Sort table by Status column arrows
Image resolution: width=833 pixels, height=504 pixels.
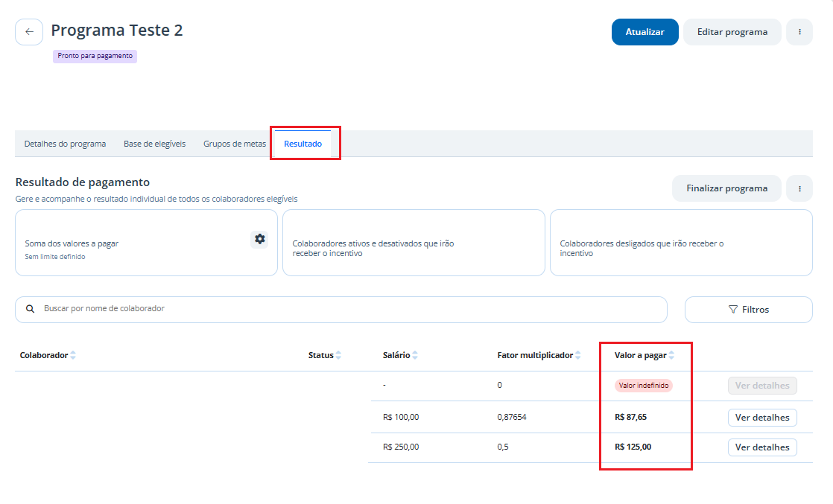coord(338,355)
